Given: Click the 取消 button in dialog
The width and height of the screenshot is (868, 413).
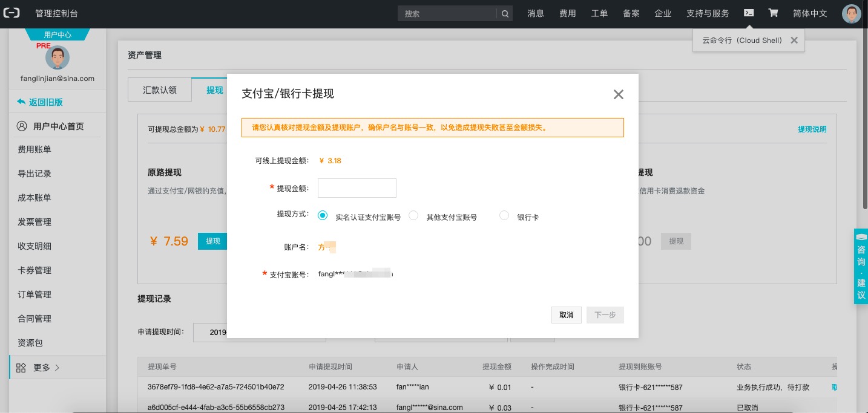Looking at the screenshot, I should [567, 315].
